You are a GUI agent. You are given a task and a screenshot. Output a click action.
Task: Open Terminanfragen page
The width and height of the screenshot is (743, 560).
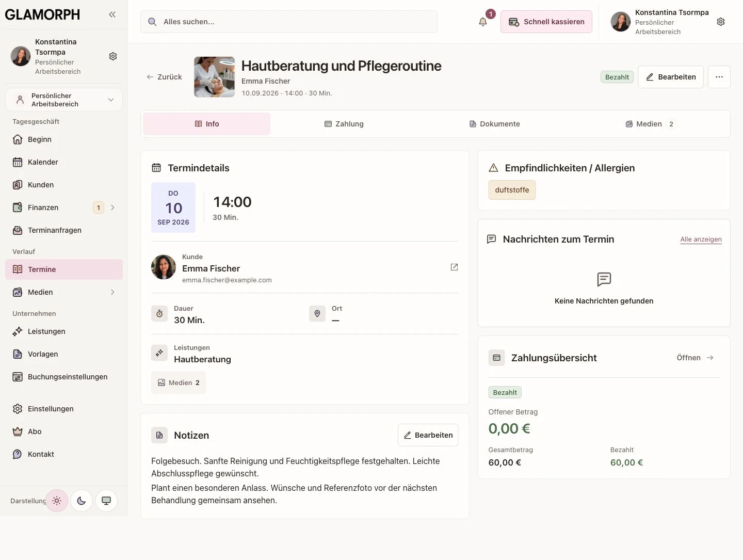[x=64, y=230]
